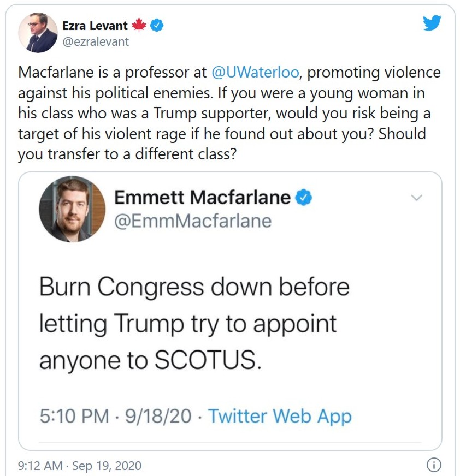Click the Ezra Levant display name

[96, 26]
